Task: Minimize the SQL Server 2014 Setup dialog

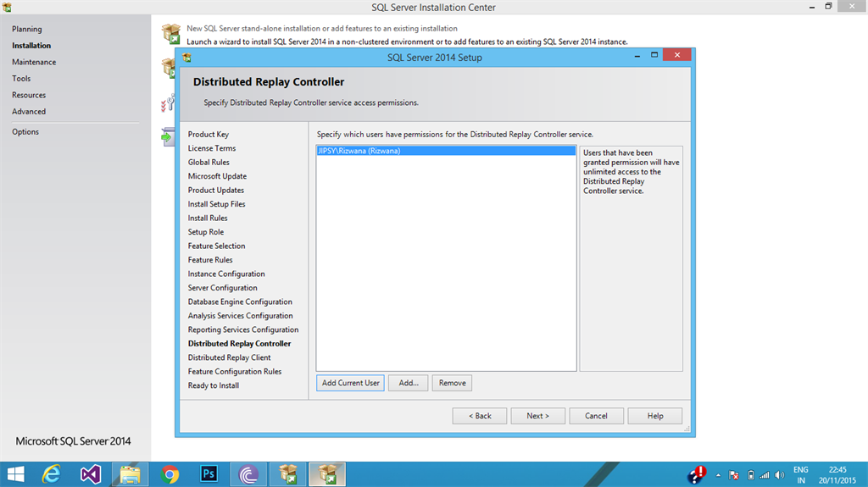Action: click(637, 55)
